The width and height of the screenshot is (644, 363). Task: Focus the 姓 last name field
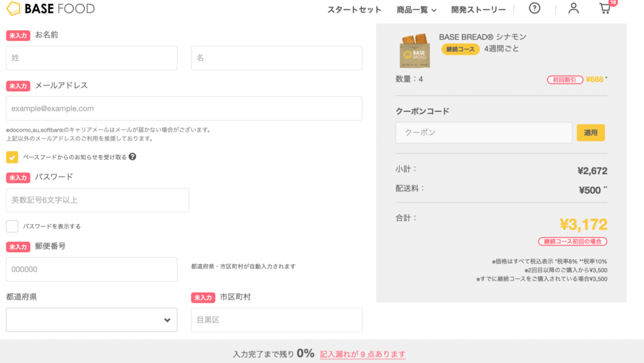coord(92,58)
